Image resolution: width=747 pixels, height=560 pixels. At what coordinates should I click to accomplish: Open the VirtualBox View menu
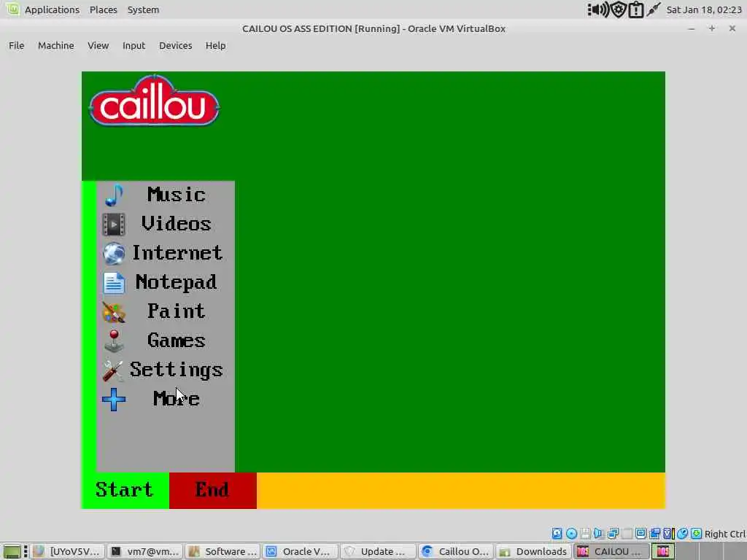click(98, 46)
